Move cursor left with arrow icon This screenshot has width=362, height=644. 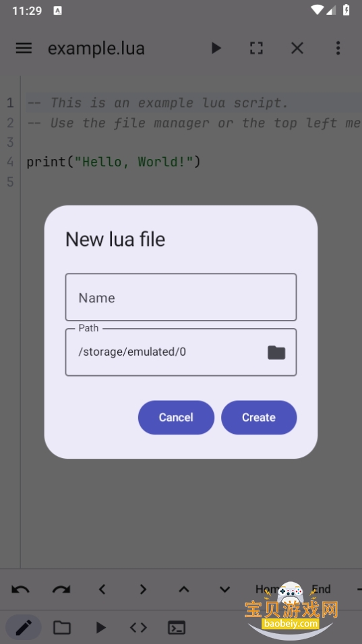coord(102,589)
